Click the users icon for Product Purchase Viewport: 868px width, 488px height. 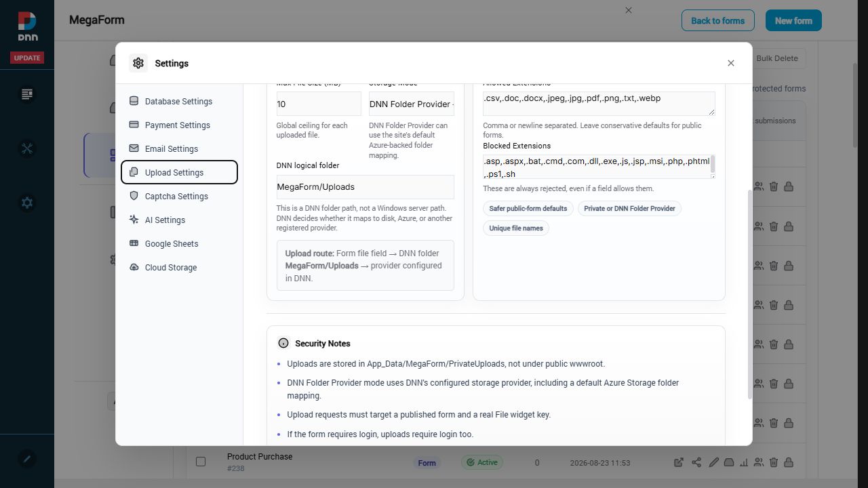759,463
